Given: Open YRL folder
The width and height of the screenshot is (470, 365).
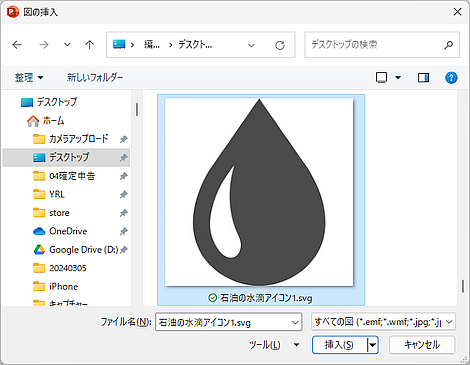Looking at the screenshot, I should (49, 194).
